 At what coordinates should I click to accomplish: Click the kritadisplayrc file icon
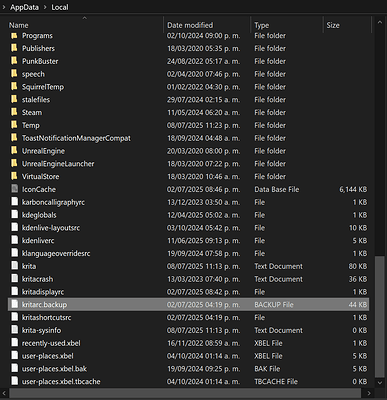click(x=14, y=292)
